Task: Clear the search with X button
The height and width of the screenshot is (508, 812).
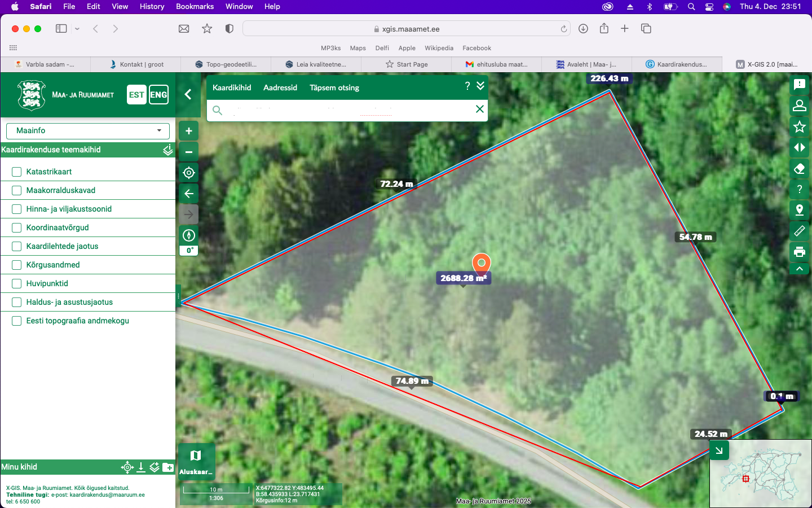Action: click(480, 109)
